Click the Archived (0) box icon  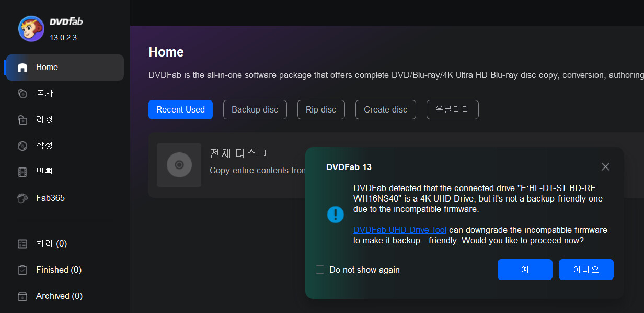click(22, 296)
